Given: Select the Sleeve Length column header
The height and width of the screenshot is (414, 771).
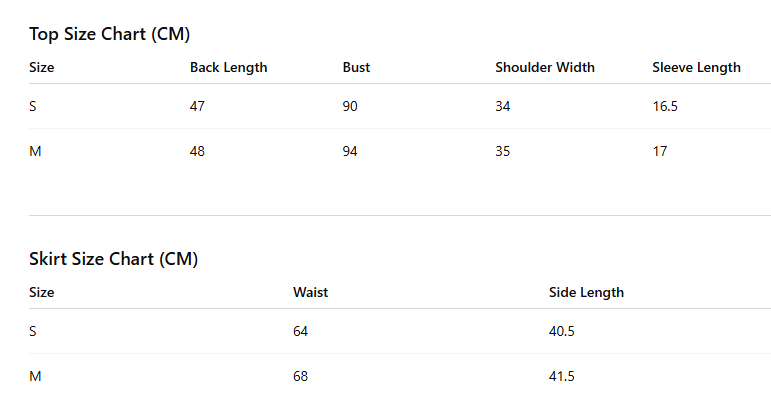Looking at the screenshot, I should pos(696,67).
